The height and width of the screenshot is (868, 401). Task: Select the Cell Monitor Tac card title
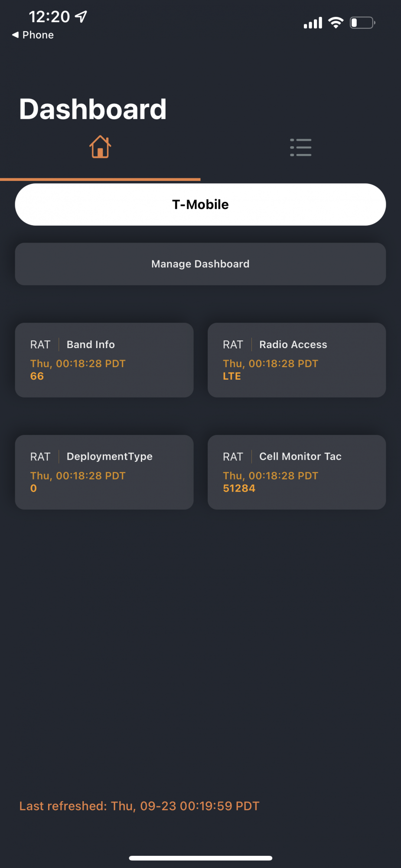(300, 457)
